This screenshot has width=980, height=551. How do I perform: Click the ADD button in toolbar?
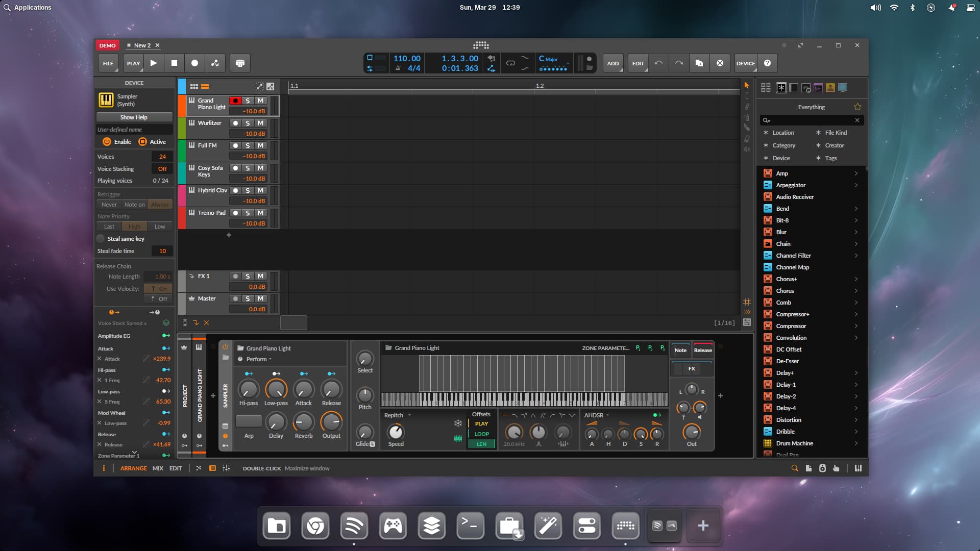[612, 63]
